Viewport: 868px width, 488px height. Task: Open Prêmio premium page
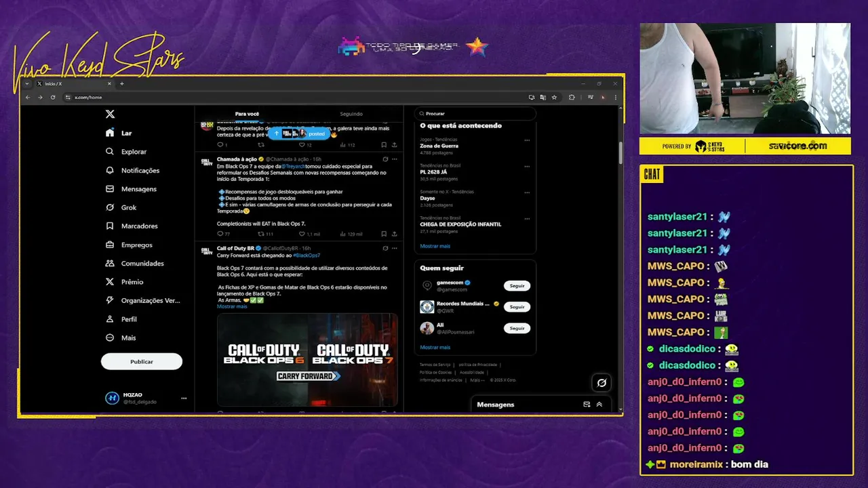[124, 282]
